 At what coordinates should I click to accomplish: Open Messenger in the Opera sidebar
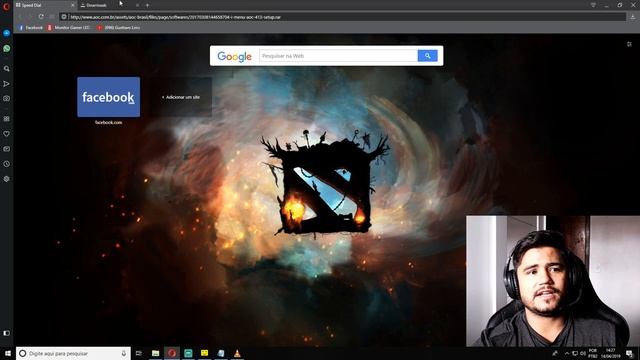[7, 33]
